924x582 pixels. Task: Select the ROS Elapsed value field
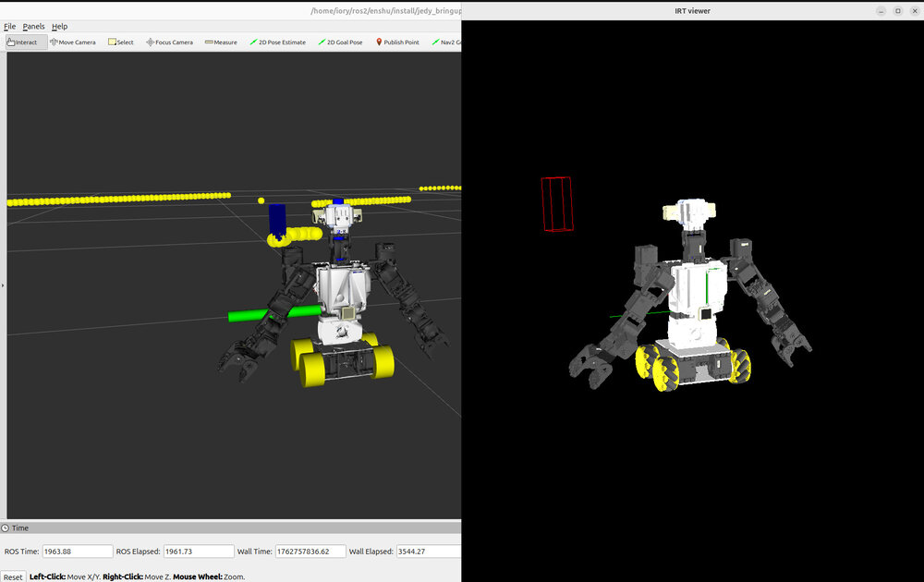[198, 551]
